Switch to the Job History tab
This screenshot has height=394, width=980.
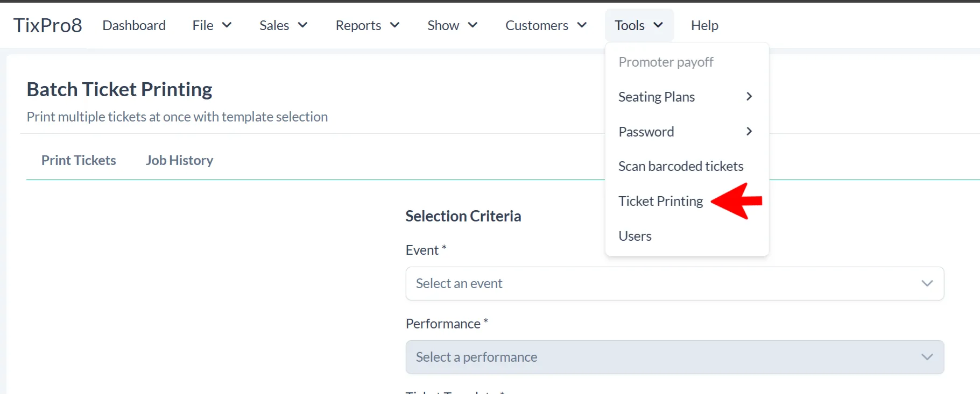point(179,160)
